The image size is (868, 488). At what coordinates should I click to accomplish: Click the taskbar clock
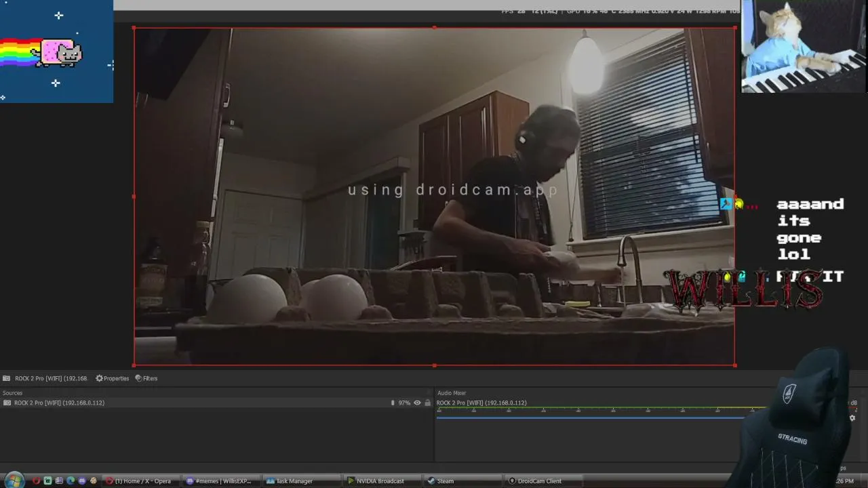pyautogui.click(x=845, y=481)
